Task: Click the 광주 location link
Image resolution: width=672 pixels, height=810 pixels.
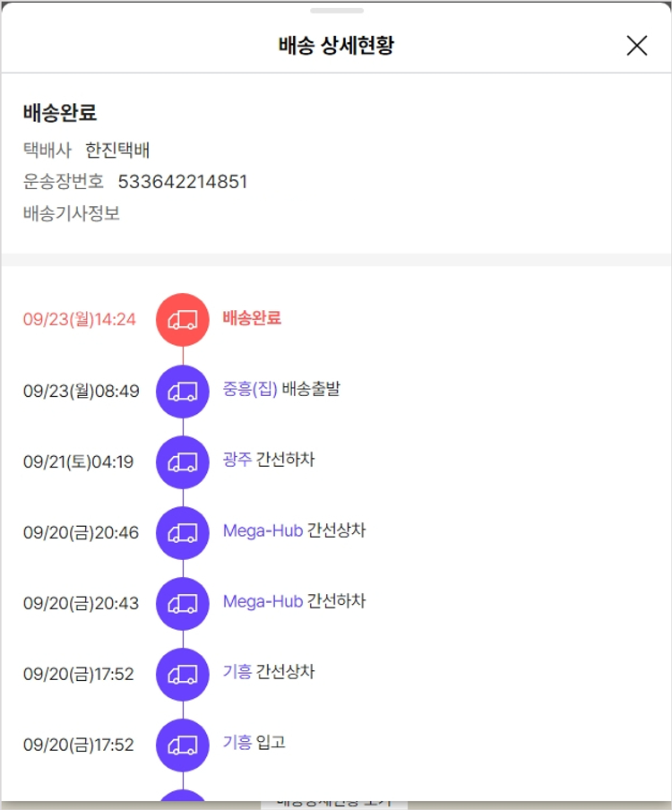Action: [x=237, y=460]
